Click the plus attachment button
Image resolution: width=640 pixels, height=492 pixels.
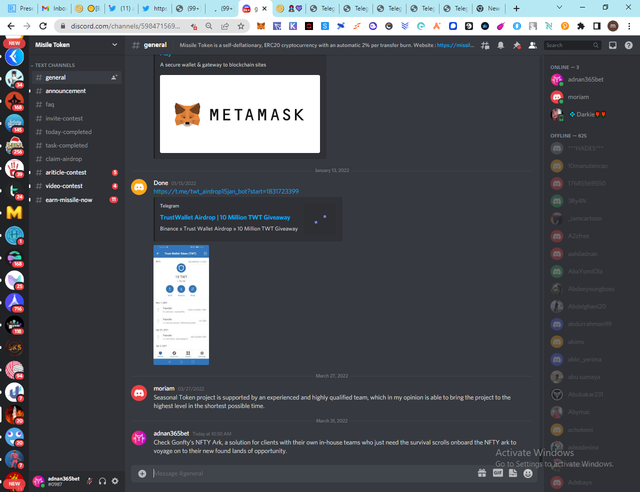pos(142,474)
